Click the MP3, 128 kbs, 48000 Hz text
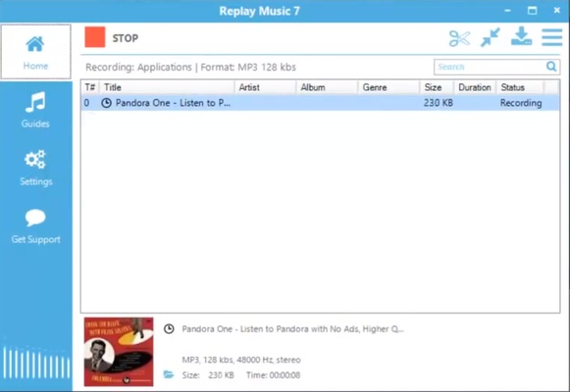The image size is (570, 392). point(241,360)
